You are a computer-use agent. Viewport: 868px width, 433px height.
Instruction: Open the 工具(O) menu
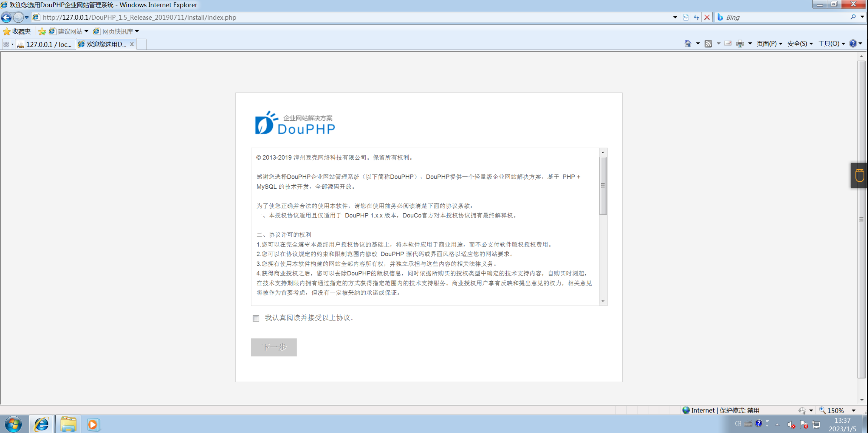[x=831, y=44]
